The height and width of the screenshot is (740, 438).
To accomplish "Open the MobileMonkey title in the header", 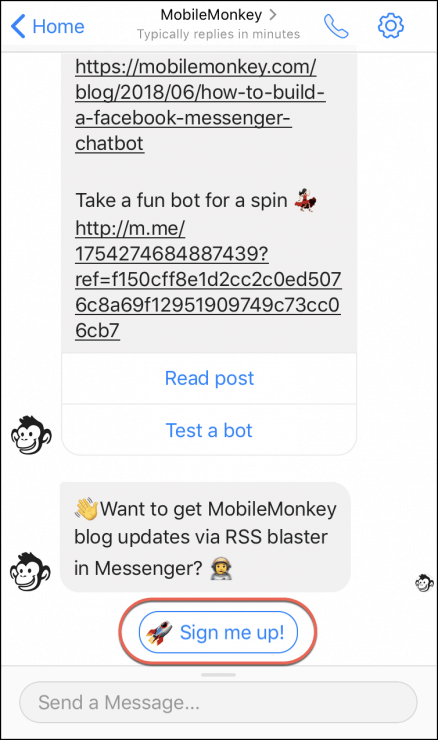I will coord(211,15).
